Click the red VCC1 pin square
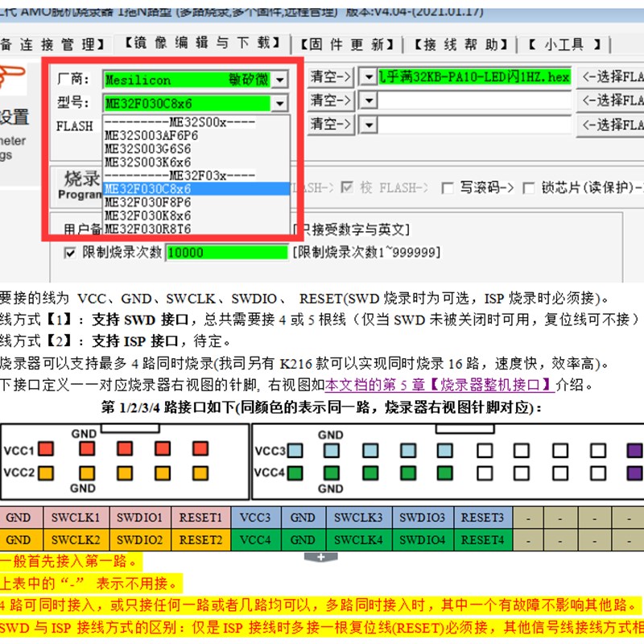The width and height of the screenshot is (644, 644). (x=46, y=448)
